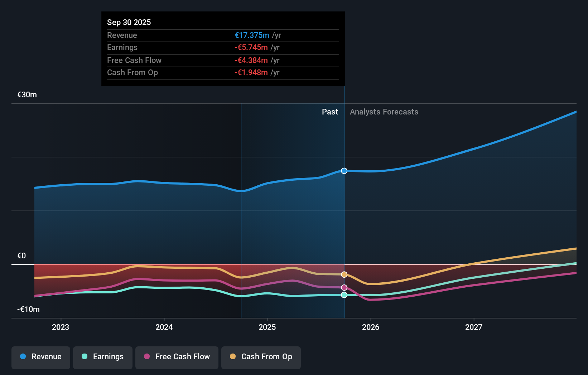Screen dimensions: 588x375
Task: Click the teal Earnings legend dot
Action: (84, 357)
